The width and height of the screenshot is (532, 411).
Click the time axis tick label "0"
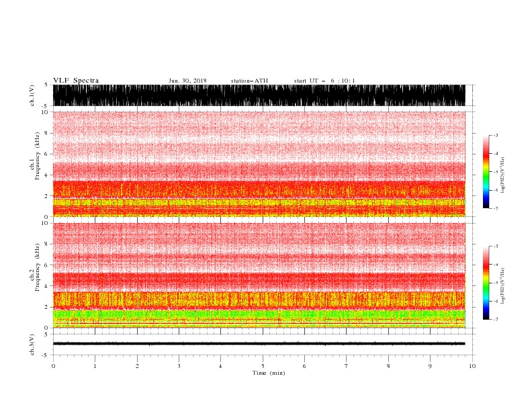coord(53,366)
